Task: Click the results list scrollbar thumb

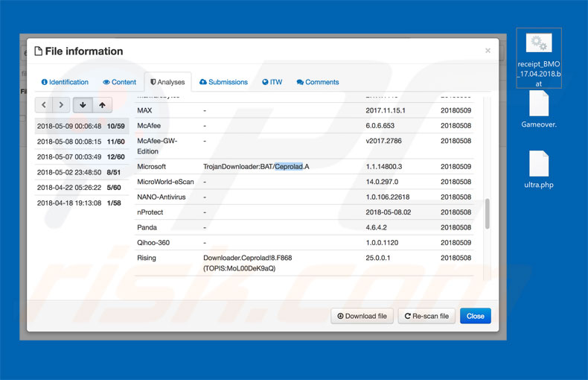Action: (x=487, y=214)
